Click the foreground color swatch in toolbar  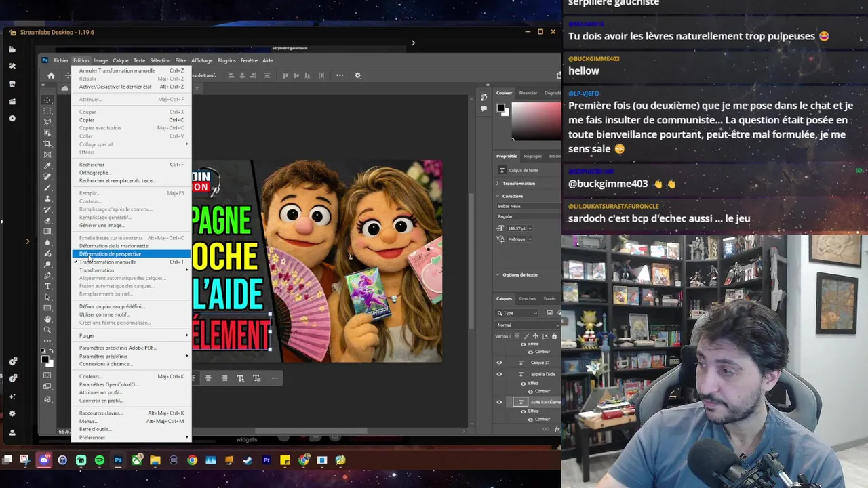pyautogui.click(x=45, y=359)
